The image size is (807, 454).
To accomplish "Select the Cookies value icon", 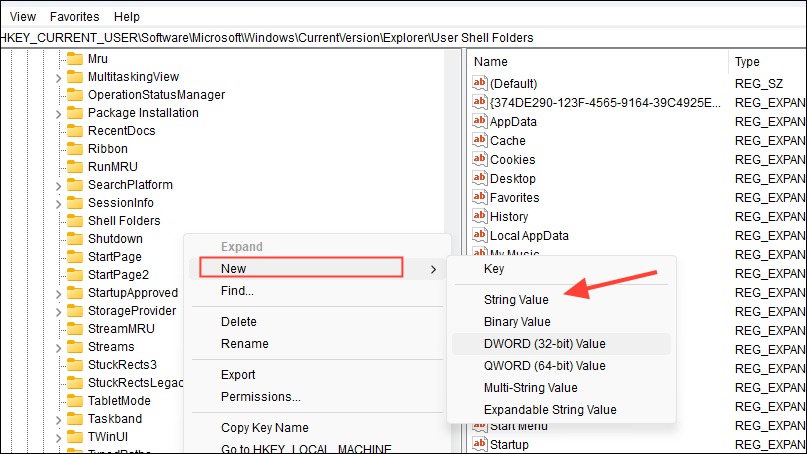I will (x=480, y=159).
